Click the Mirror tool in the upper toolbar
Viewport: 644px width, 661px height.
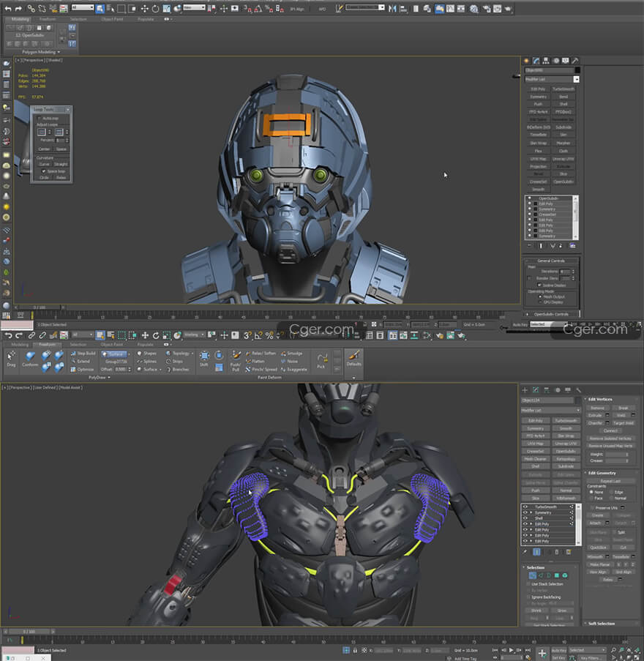392,9
